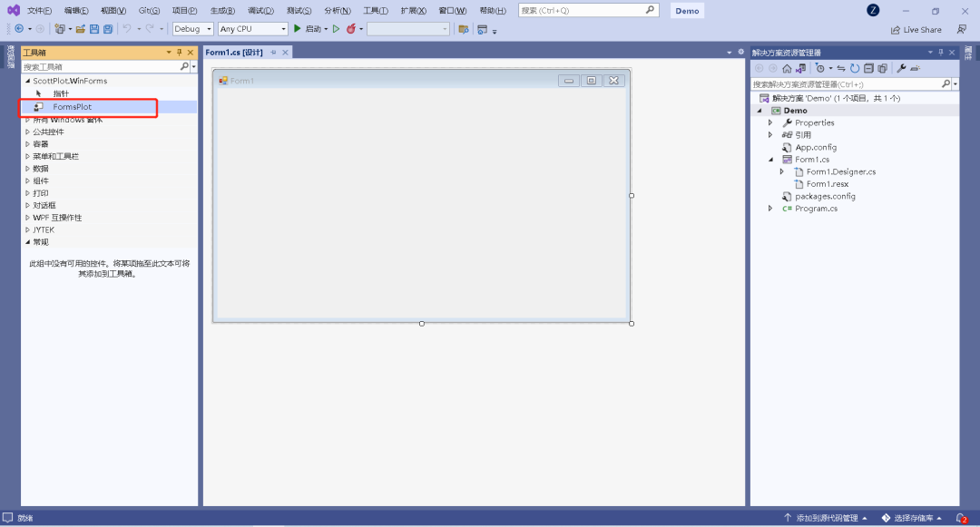Click the Refresh icon in Solution Explorer
Viewport: 980px width, 527px height.
coord(855,68)
